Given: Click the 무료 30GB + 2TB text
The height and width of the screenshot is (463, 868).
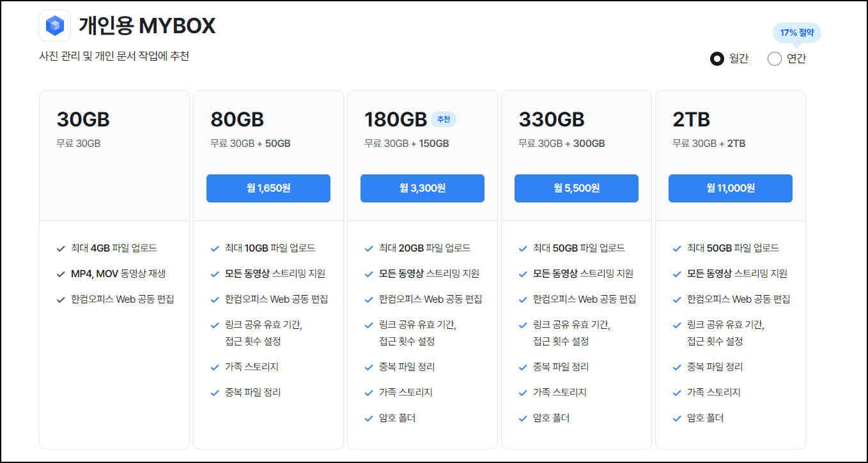Looking at the screenshot, I should (709, 144).
